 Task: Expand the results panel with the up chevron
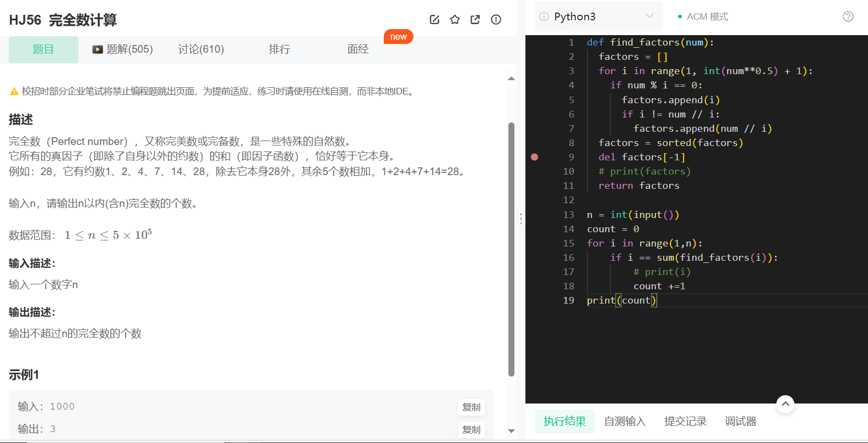[786, 404]
